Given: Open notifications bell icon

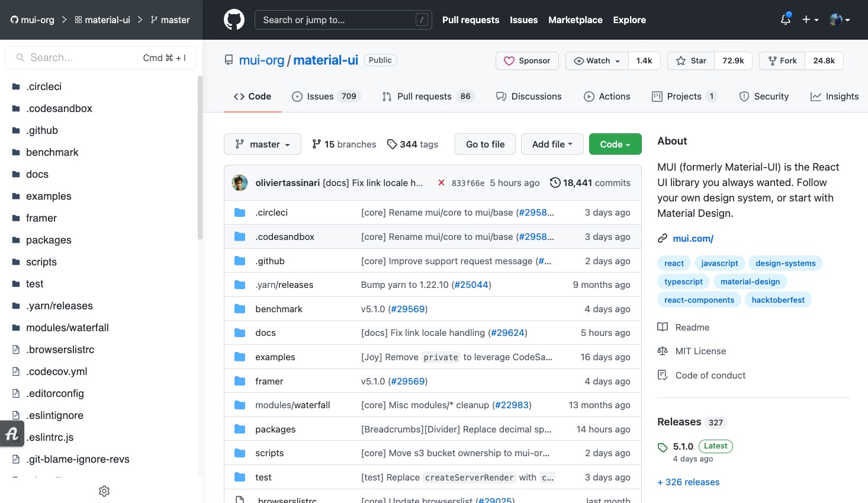Looking at the screenshot, I should click(x=786, y=20).
